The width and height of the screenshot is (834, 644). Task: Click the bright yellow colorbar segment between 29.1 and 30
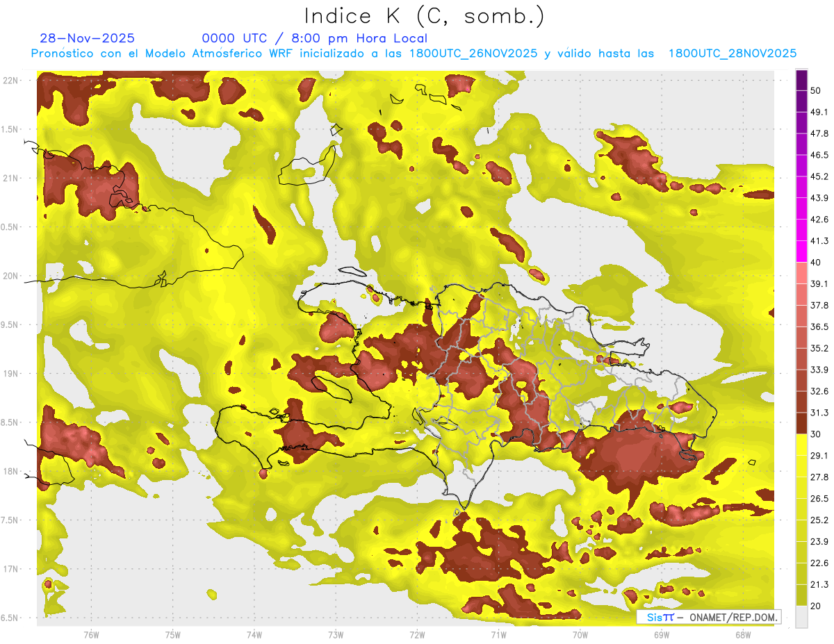801,445
